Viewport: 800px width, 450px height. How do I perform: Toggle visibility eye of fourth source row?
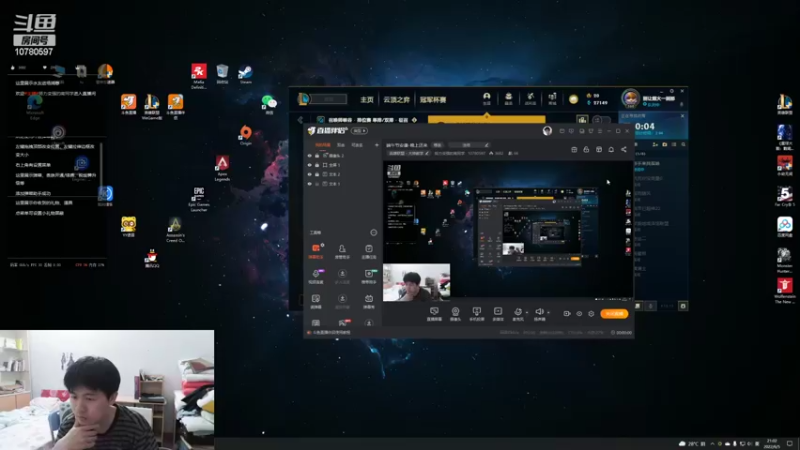tap(310, 184)
